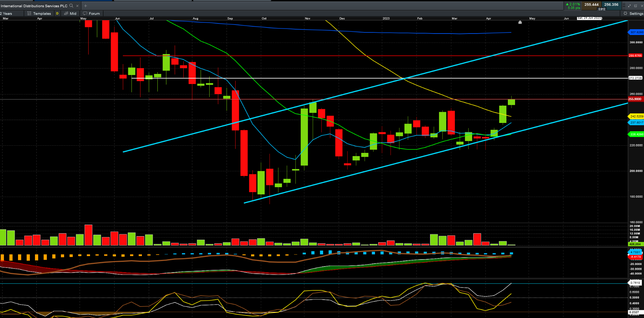The height and width of the screenshot is (318, 644).
Task: Click the Sep label on the time axis
Action: (x=230, y=18)
